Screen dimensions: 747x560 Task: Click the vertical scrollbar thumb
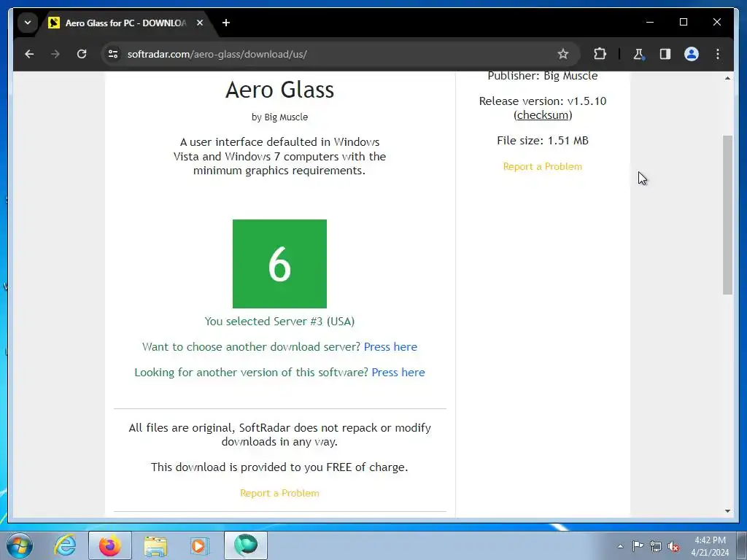tap(727, 215)
